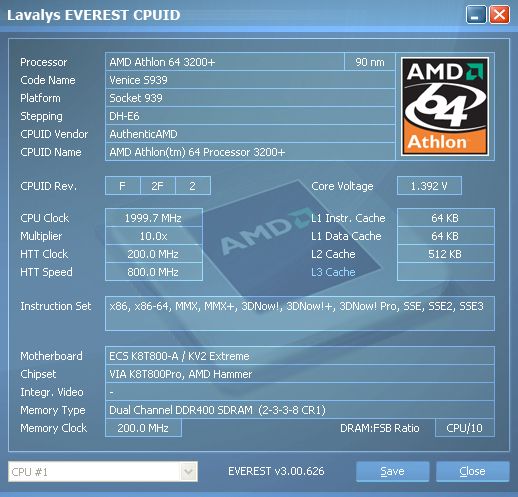Click the AMD Athlon 64 logo image
The width and height of the screenshot is (518, 497).
click(x=445, y=106)
